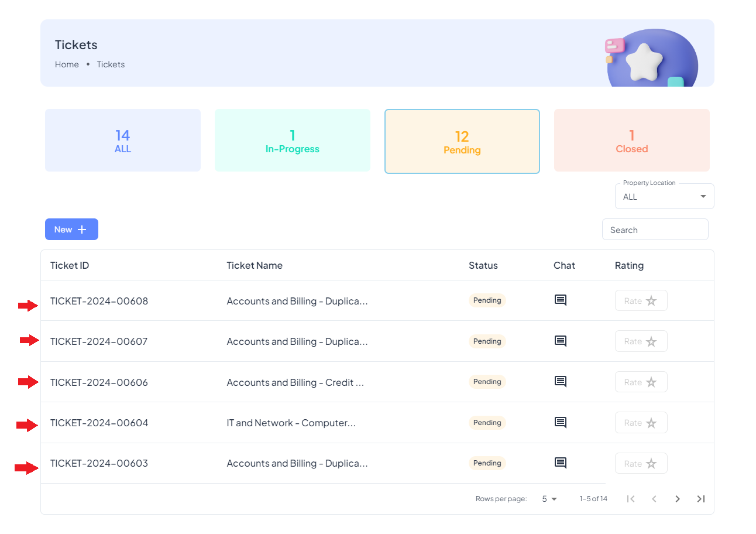Filter by Pending tickets card

click(462, 142)
